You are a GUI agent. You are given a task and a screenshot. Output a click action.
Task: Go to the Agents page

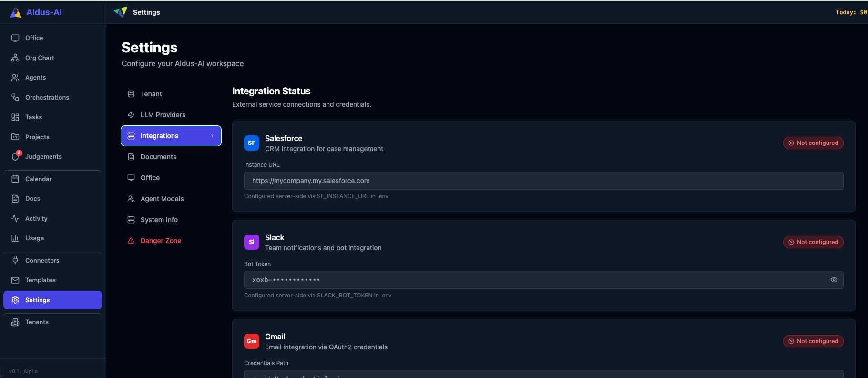coord(52,77)
